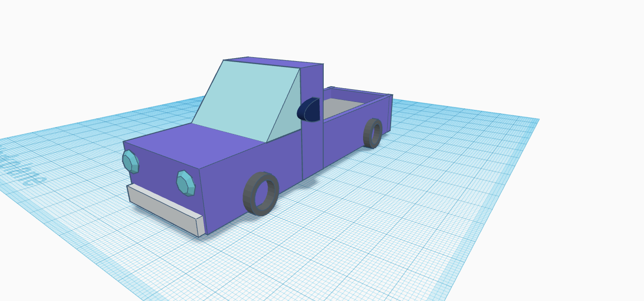Select the truck's front wheel
644x301 pixels.
point(261,193)
